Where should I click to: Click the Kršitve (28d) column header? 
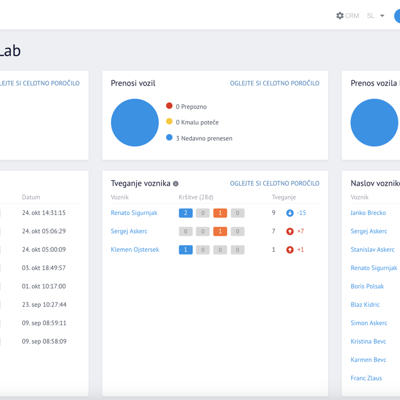tap(196, 197)
